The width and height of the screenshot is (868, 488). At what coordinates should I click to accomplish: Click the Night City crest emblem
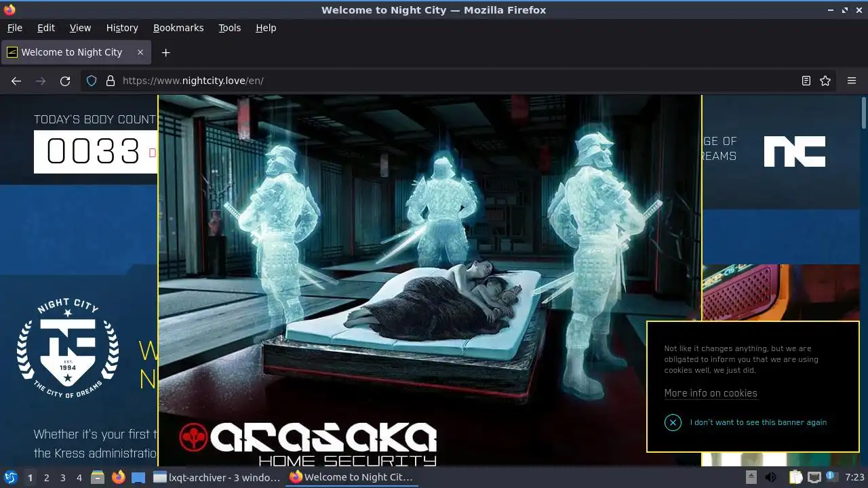pyautogui.click(x=68, y=348)
